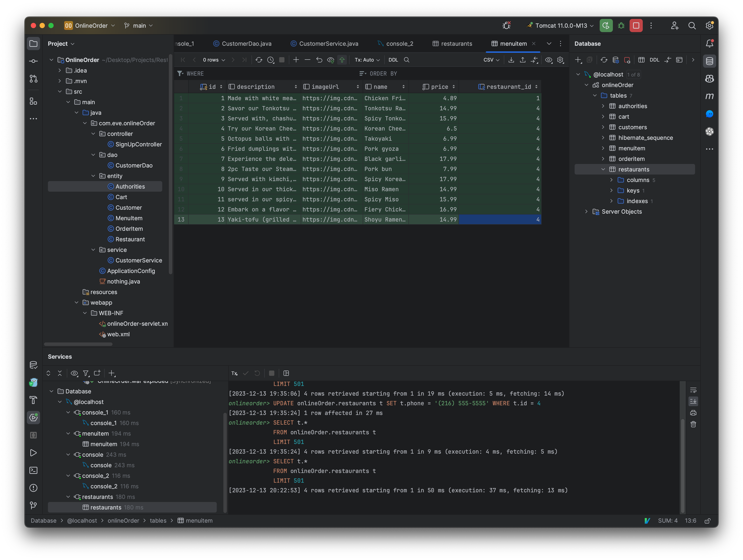Toggle preview in the Services panel eye icon
The width and height of the screenshot is (743, 560).
74,373
